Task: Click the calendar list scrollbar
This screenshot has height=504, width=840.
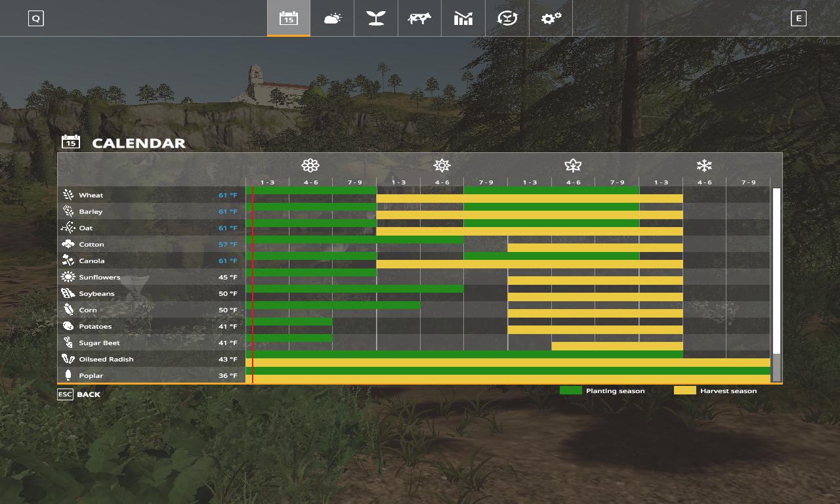Action: pos(776,284)
